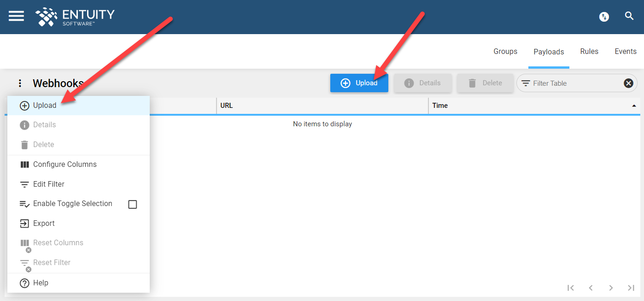644x301 pixels.
Task: Go to the next page
Action: pyautogui.click(x=611, y=288)
